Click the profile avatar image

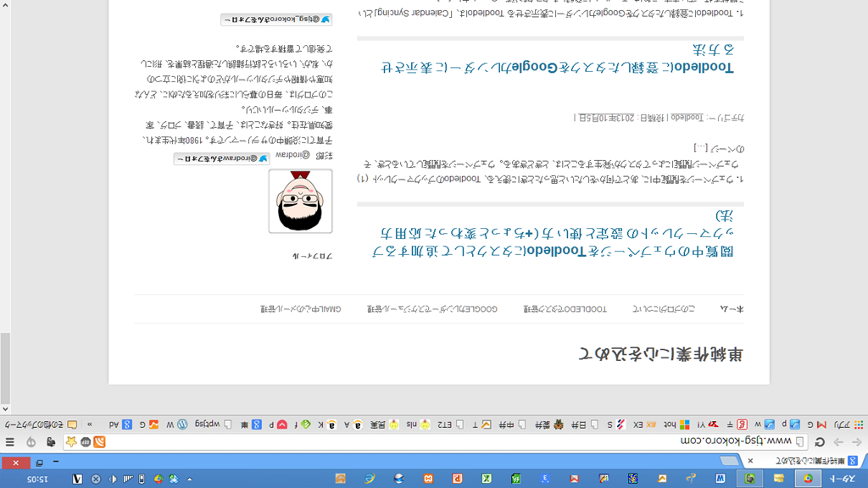click(301, 201)
